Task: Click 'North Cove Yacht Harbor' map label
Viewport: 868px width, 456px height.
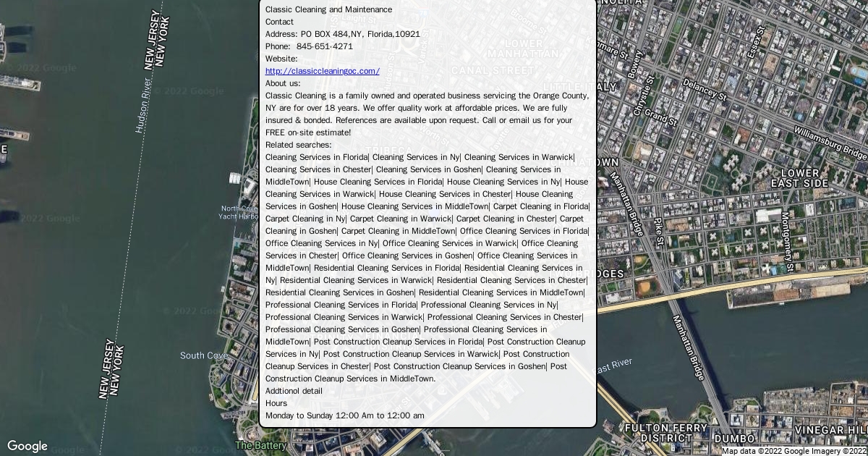Action: [x=239, y=212]
